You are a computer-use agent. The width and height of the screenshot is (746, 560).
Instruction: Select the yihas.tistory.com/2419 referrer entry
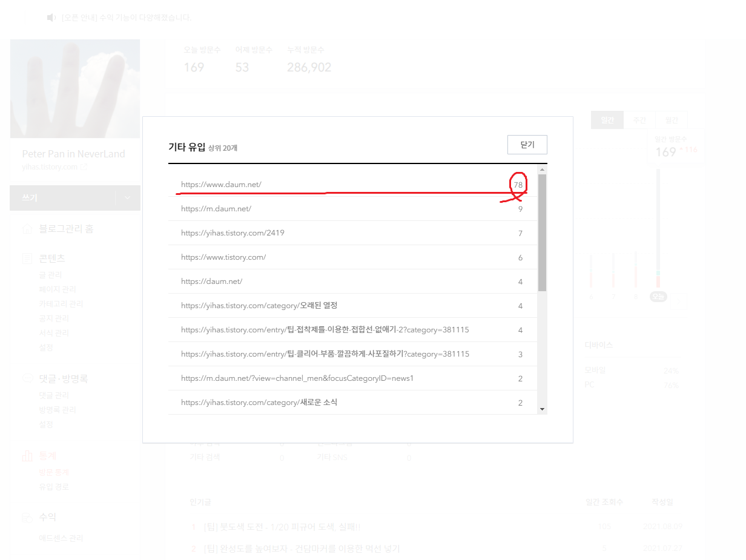tap(353, 233)
